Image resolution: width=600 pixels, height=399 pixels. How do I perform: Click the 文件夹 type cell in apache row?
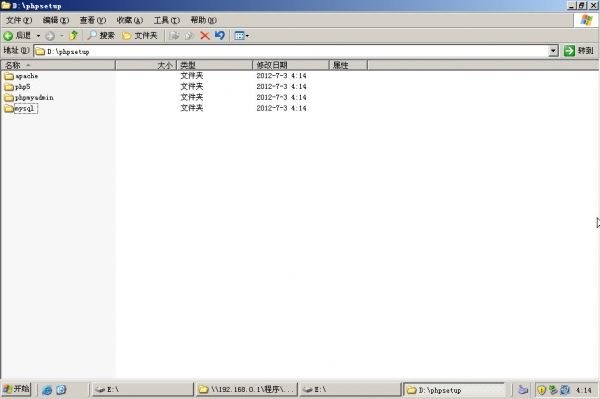[192, 76]
